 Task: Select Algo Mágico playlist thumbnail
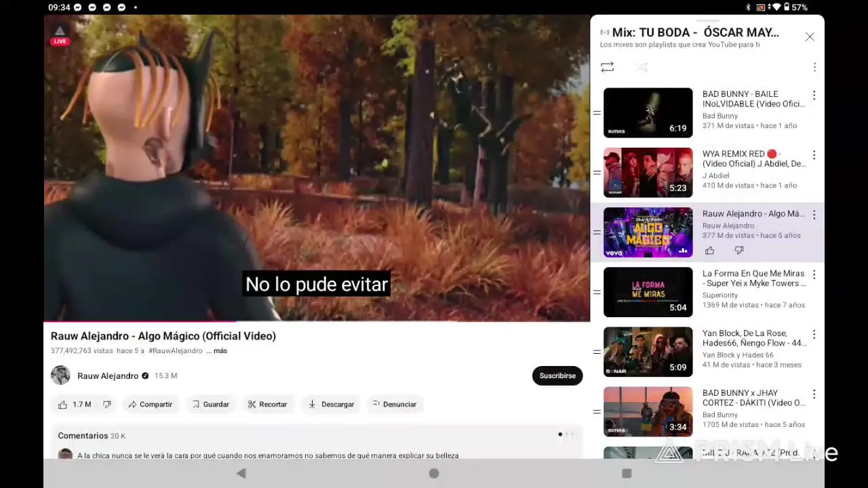tap(648, 232)
